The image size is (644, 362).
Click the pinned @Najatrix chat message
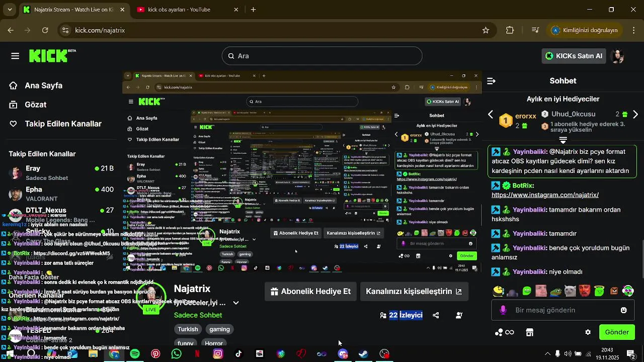562,161
